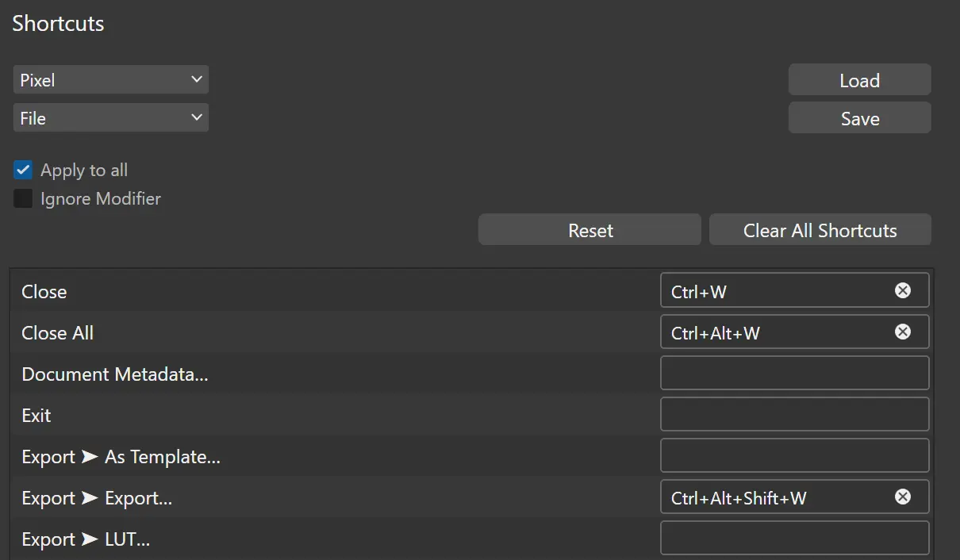Remove the Ctrl+Alt+Shift+W Export shortcut
This screenshot has height=560, width=960.
pos(903,497)
